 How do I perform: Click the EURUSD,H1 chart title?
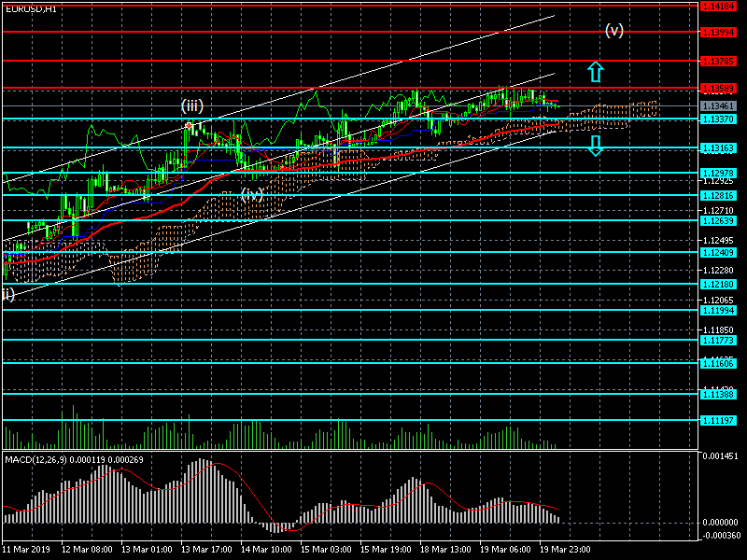point(31,8)
